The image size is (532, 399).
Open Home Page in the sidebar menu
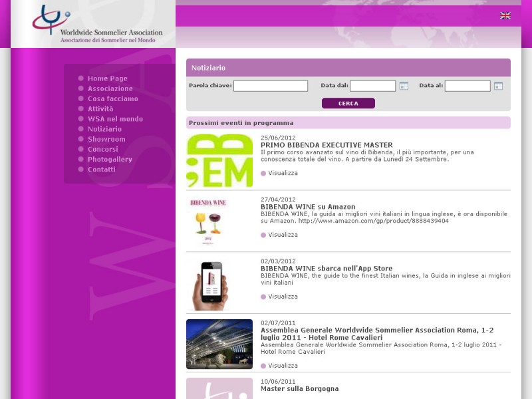[108, 78]
